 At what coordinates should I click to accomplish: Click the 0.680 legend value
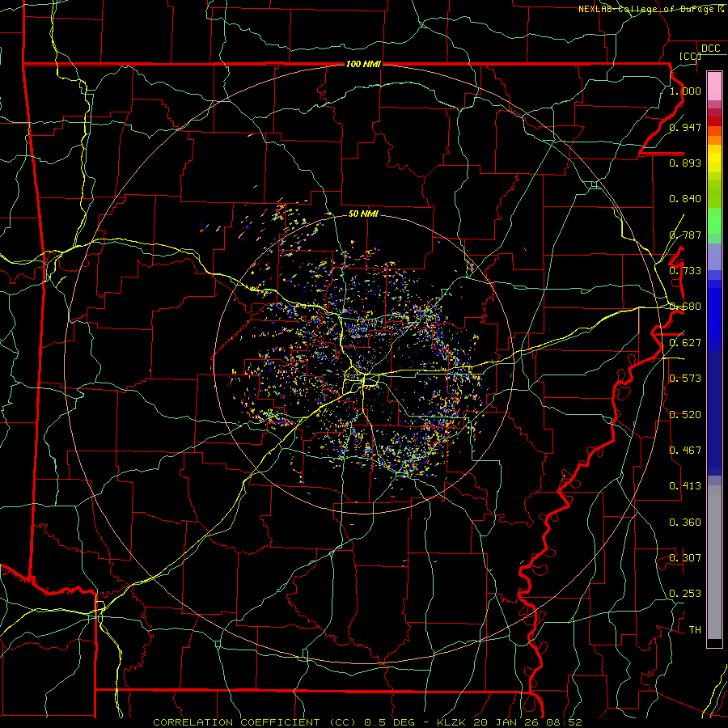[685, 307]
